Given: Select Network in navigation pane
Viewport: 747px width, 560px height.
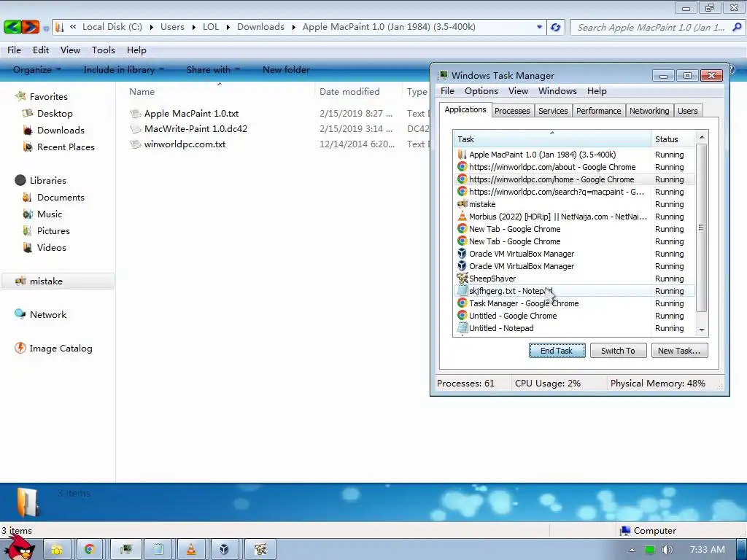Looking at the screenshot, I should 47,315.
